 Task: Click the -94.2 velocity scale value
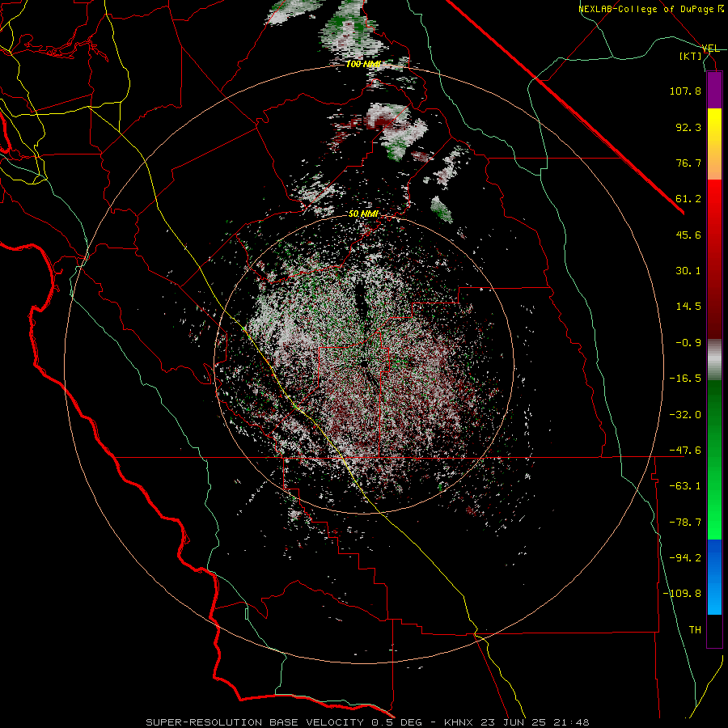[685, 558]
